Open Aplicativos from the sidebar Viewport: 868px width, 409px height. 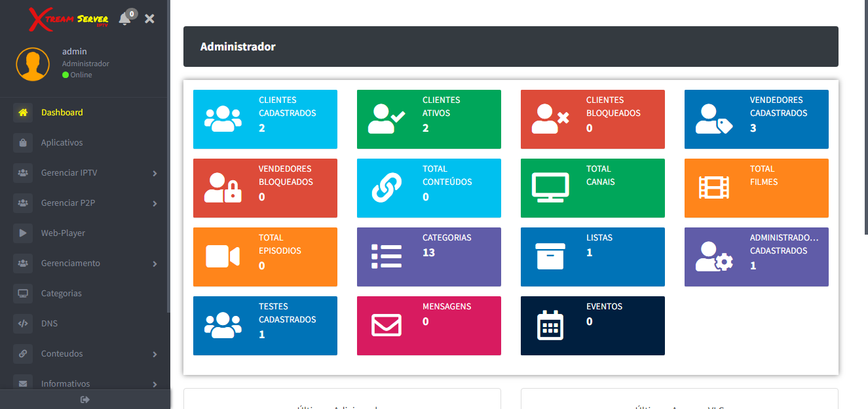coord(62,143)
